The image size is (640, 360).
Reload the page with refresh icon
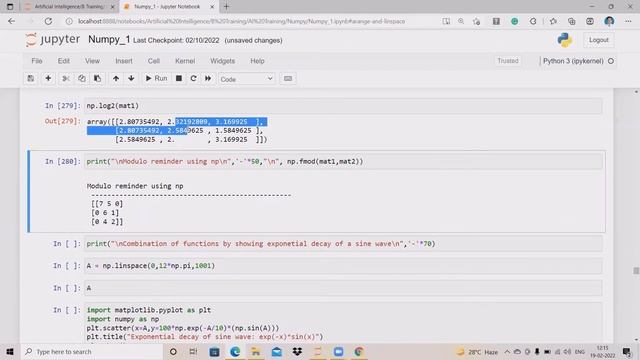coord(48,21)
